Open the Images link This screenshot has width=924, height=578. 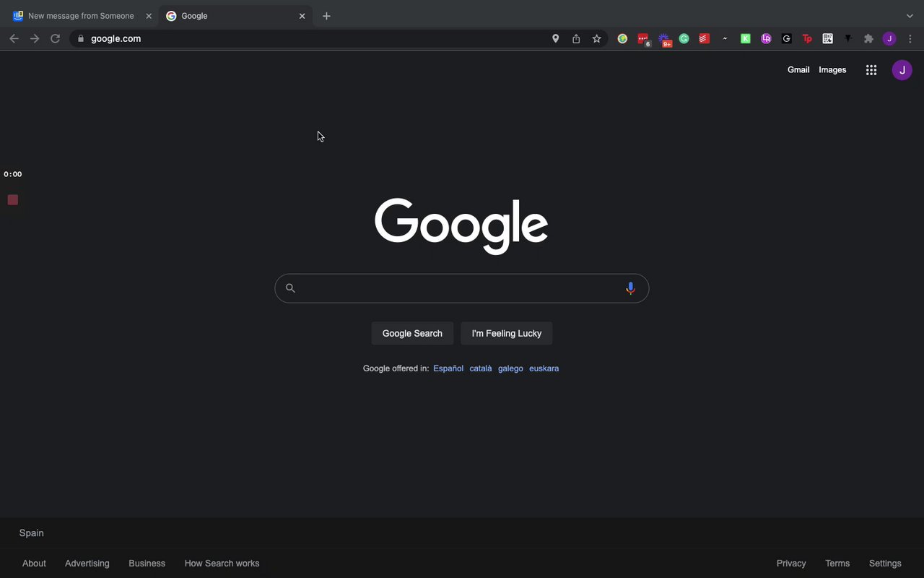click(832, 70)
